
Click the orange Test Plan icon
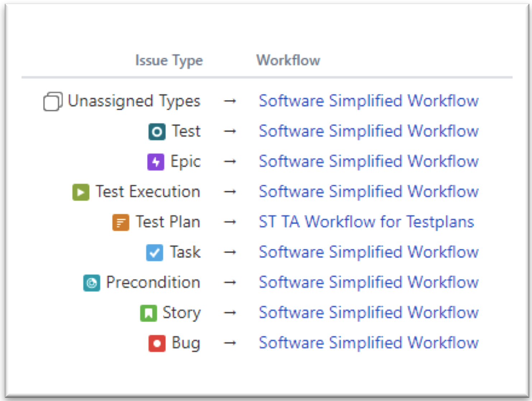coord(121,222)
